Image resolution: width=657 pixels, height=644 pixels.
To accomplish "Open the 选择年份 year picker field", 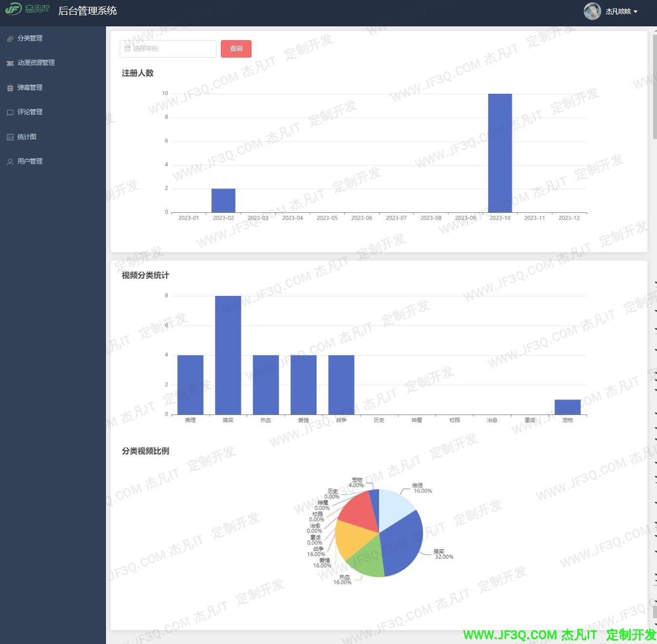I will tap(168, 49).
